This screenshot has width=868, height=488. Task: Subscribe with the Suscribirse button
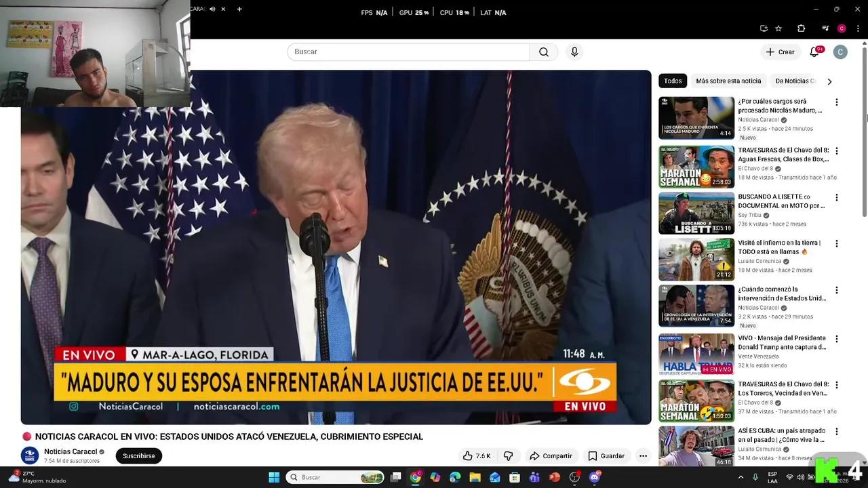click(139, 456)
